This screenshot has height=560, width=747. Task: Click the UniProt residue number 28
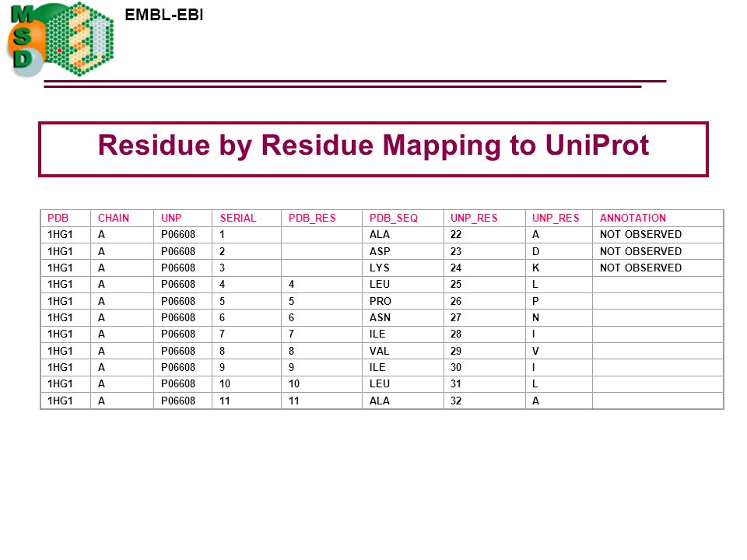coord(456,334)
